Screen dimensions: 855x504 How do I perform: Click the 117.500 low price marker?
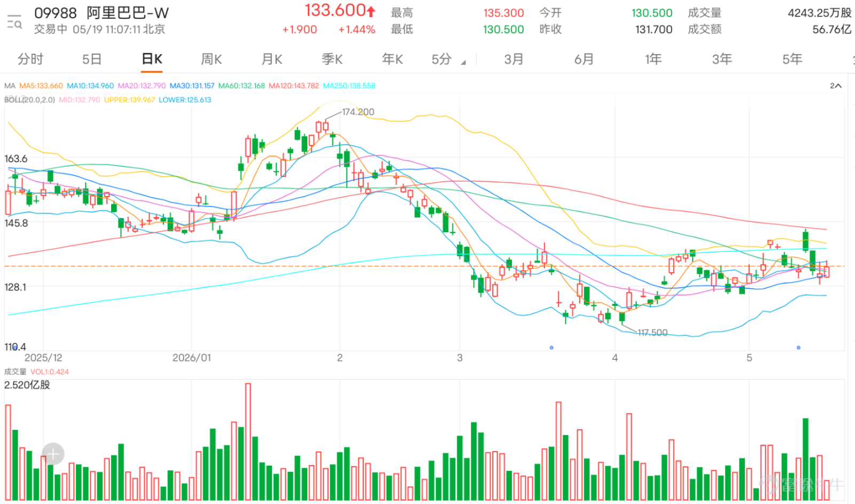pos(652,333)
